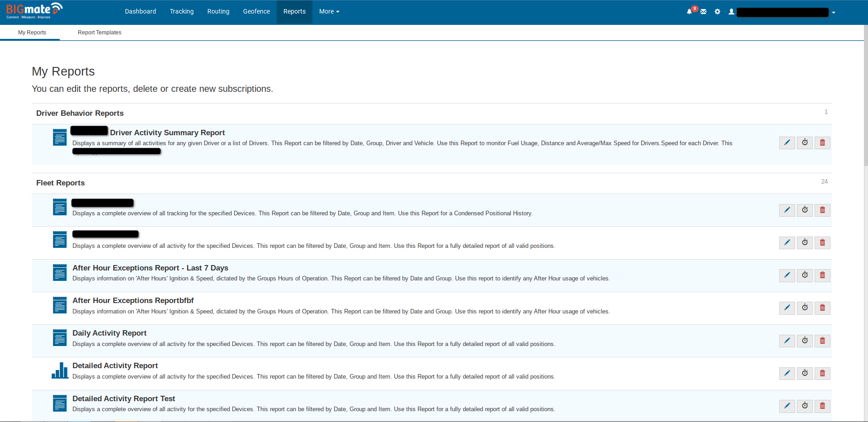Image resolution: width=868 pixels, height=422 pixels.
Task: Edit After Hour Exceptions Report - Last 7 Days
Action: [x=787, y=275]
